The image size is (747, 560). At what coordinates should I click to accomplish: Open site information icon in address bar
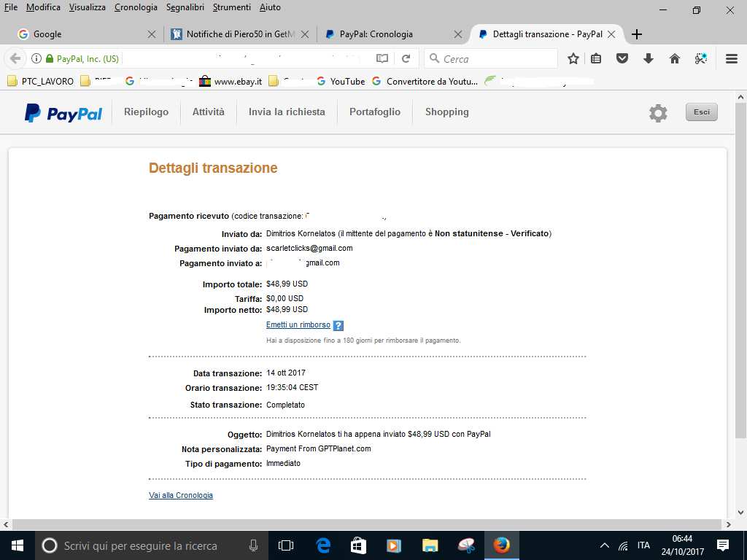36,58
